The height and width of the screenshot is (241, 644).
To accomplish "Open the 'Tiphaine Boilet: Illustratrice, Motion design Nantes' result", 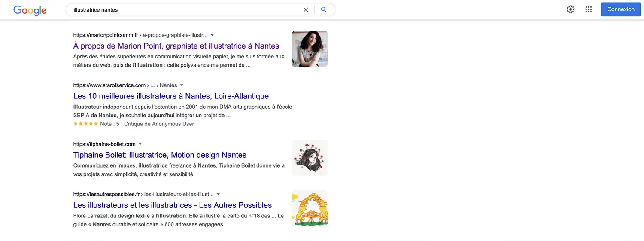I will point(160,155).
